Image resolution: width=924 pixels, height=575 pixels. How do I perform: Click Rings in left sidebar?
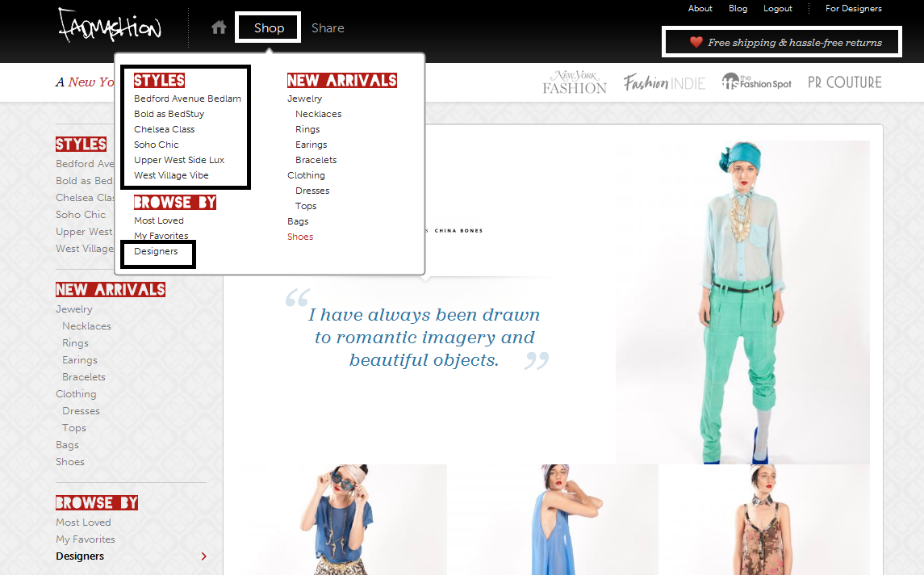coord(75,343)
